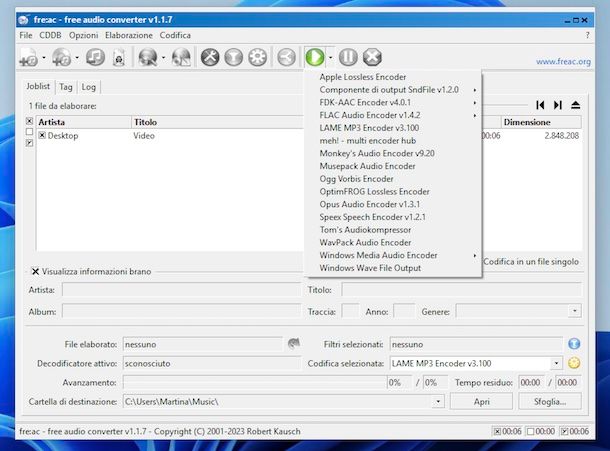Click the greyed share-style toolbar icon
Viewport: 610px width, 451px height.
tap(286, 57)
